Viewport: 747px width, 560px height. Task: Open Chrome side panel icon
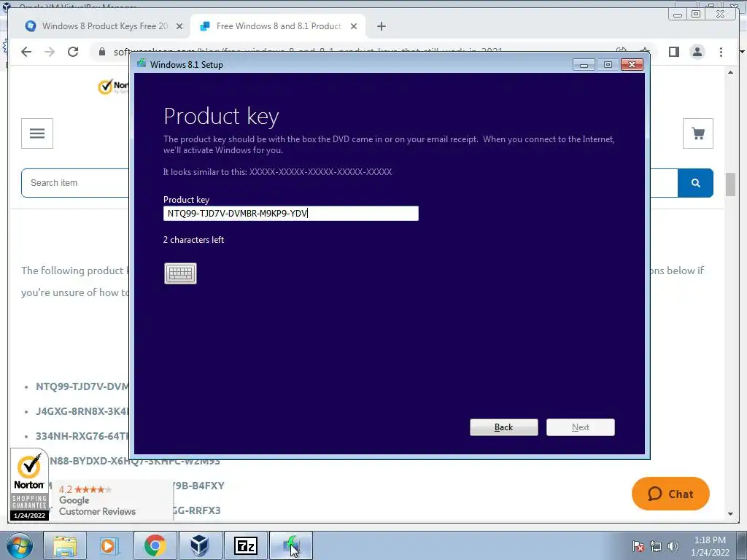(673, 52)
